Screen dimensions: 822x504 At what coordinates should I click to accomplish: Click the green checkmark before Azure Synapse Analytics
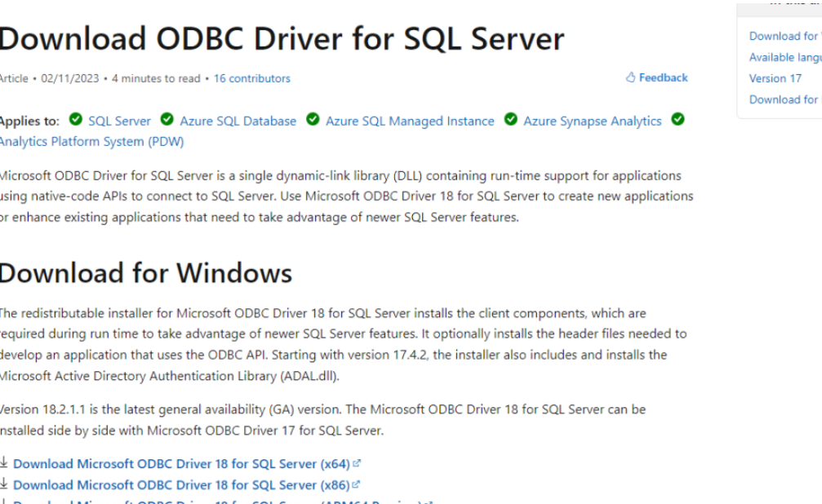pyautogui.click(x=511, y=120)
